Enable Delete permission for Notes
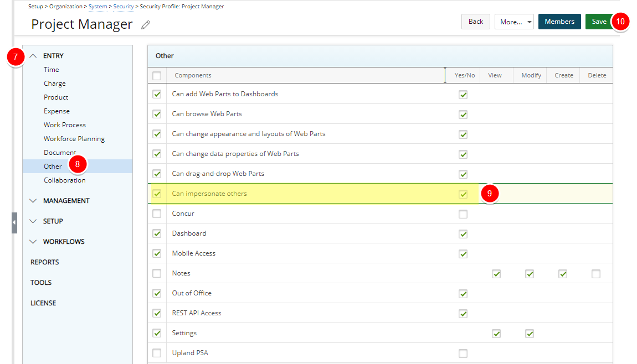 [596, 274]
